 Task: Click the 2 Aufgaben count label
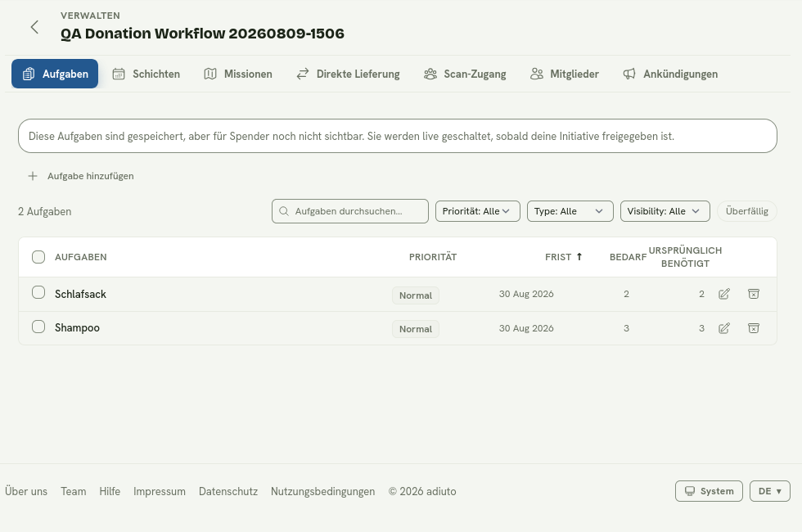pyautogui.click(x=44, y=211)
